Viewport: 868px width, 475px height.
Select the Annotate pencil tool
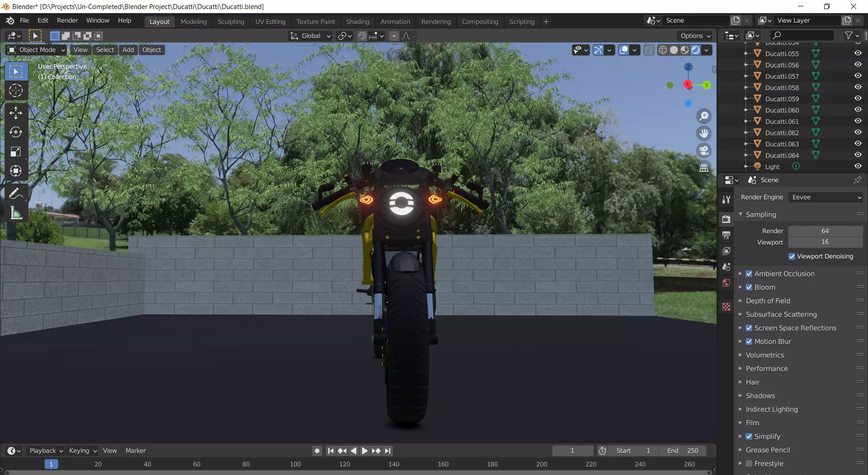pos(16,193)
